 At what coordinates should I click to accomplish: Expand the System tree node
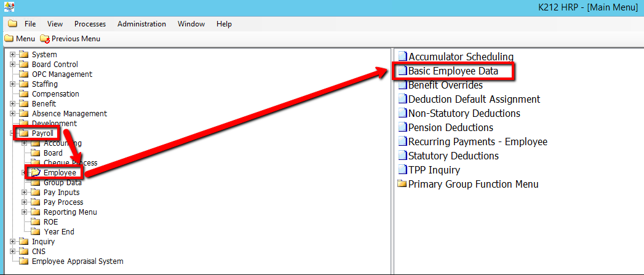12,55
